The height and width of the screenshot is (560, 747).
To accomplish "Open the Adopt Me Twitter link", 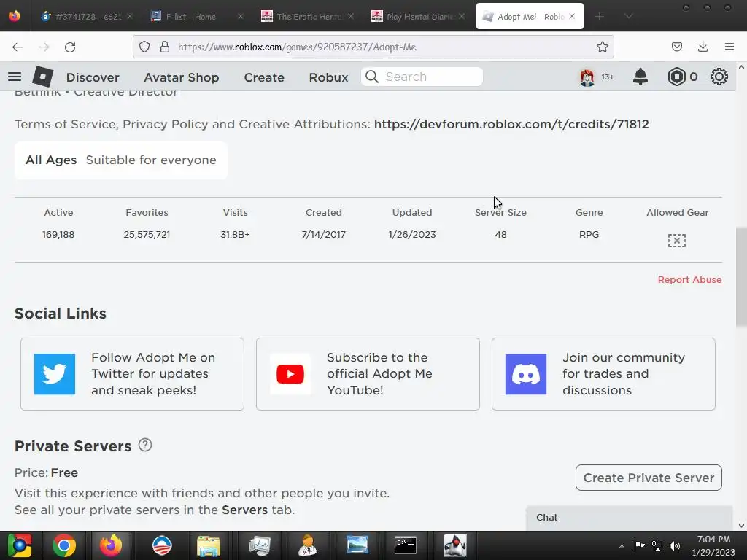I will (133, 374).
